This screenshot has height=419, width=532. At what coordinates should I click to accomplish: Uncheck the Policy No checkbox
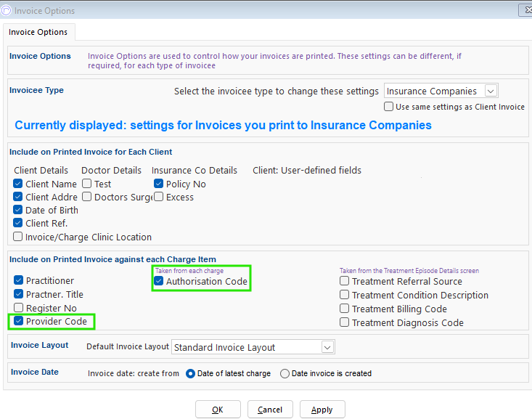click(x=158, y=184)
